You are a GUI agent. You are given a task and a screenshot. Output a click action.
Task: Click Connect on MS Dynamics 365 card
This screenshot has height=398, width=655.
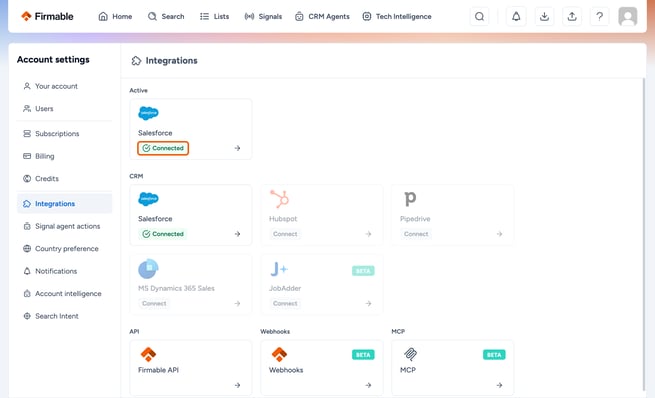(x=154, y=304)
